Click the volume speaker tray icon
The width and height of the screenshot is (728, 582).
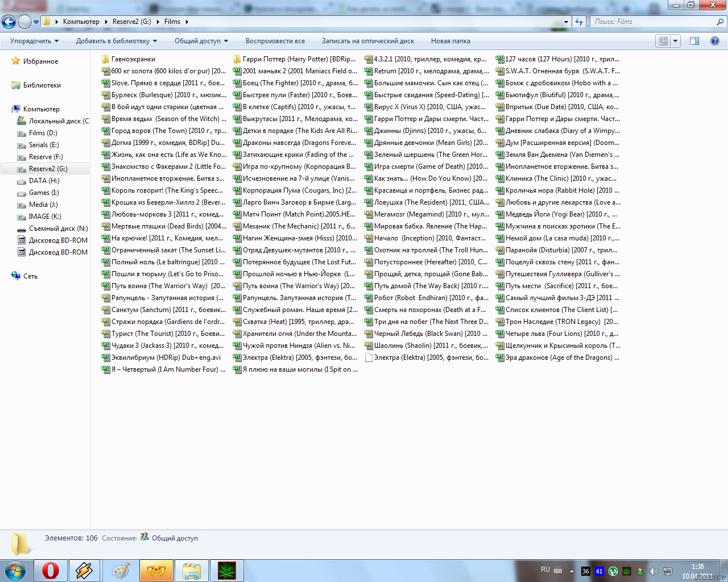[x=653, y=571]
